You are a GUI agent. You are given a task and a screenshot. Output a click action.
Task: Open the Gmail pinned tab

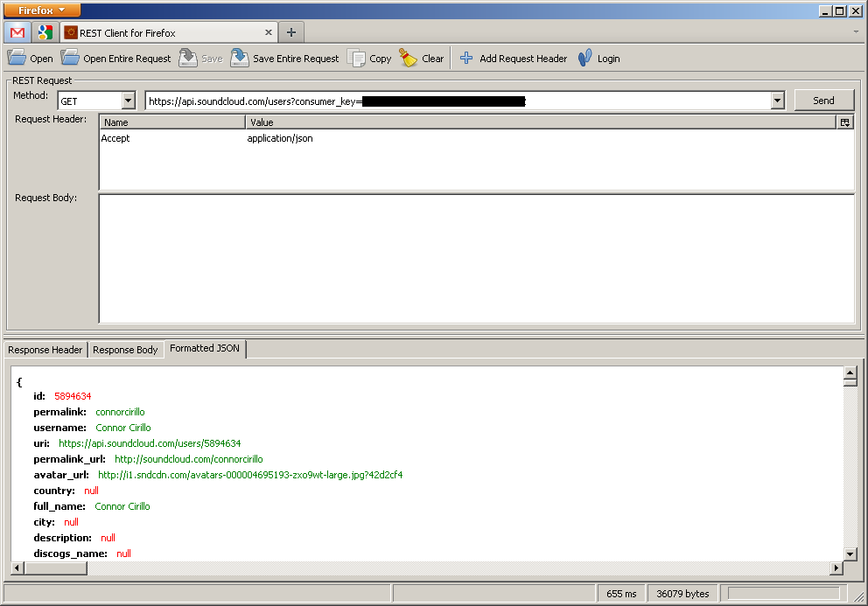coord(17,32)
